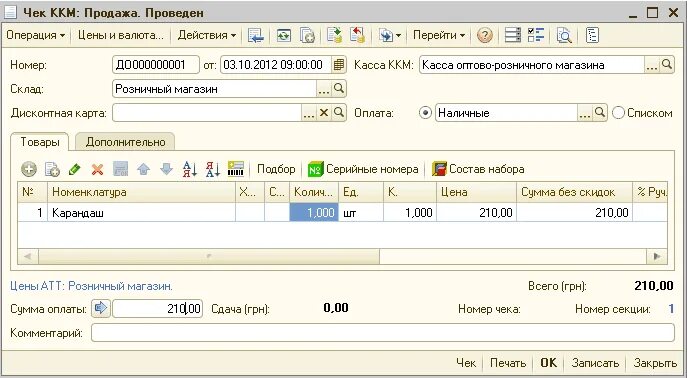Click the Сумма оплаты input field
Screen dimensions: 687x378
[x=158, y=309]
